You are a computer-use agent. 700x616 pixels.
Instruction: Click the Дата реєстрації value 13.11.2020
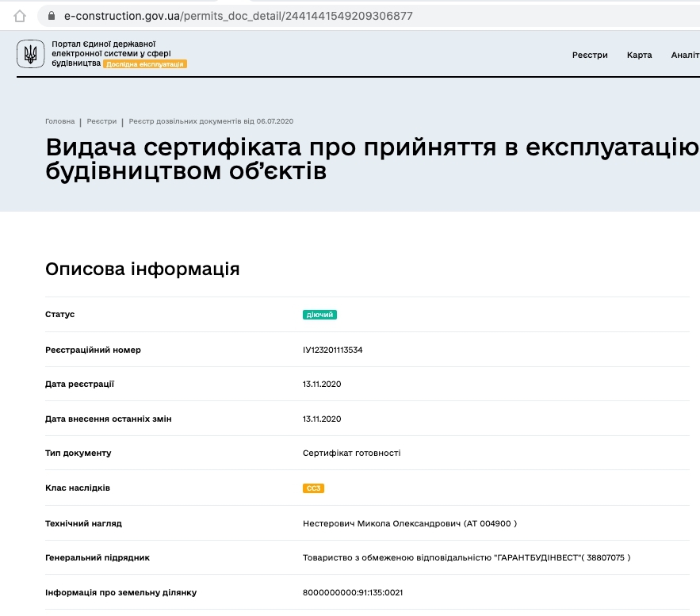(x=322, y=384)
